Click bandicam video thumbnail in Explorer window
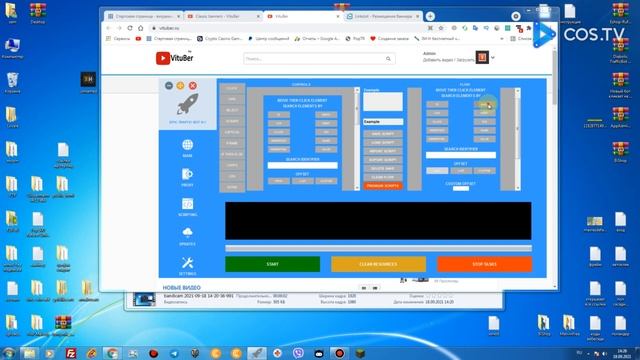The image size is (640, 360). click(x=144, y=300)
